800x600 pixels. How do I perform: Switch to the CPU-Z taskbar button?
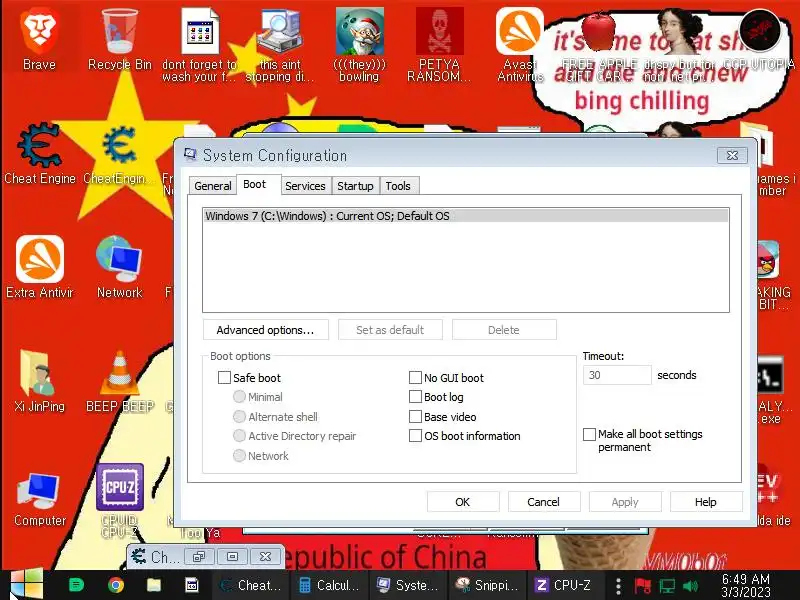(566, 585)
